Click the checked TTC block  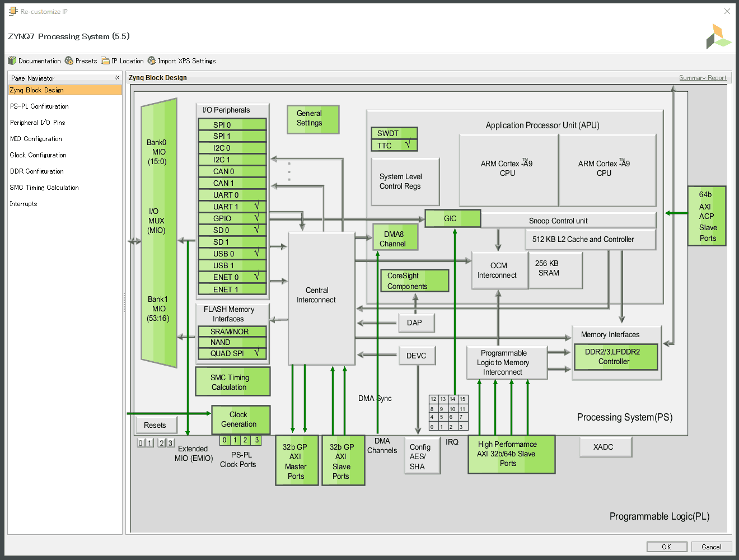point(394,146)
